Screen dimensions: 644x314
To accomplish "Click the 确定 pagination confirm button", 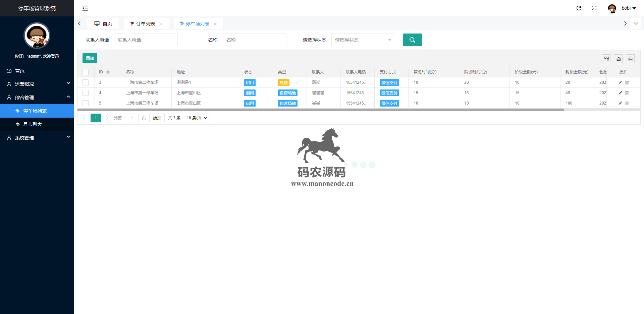I will (x=157, y=118).
